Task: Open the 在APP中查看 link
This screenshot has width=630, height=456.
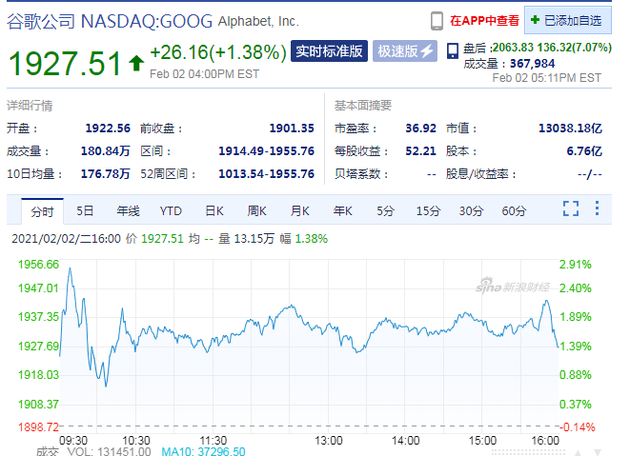Action: 485,21
